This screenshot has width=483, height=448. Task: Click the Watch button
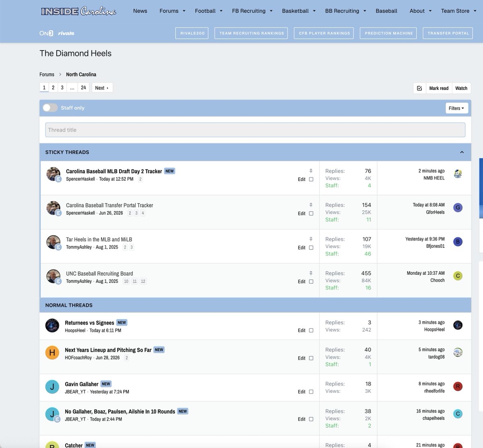(461, 88)
